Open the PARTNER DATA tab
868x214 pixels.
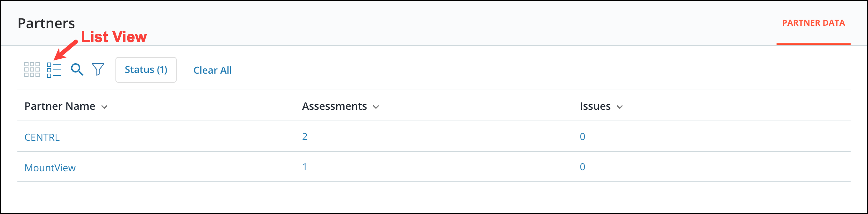point(813,23)
